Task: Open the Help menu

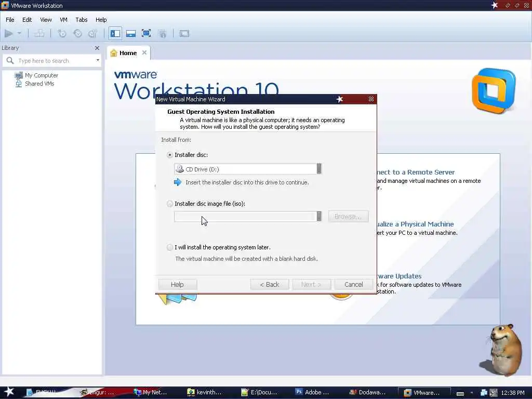Action: [101, 20]
